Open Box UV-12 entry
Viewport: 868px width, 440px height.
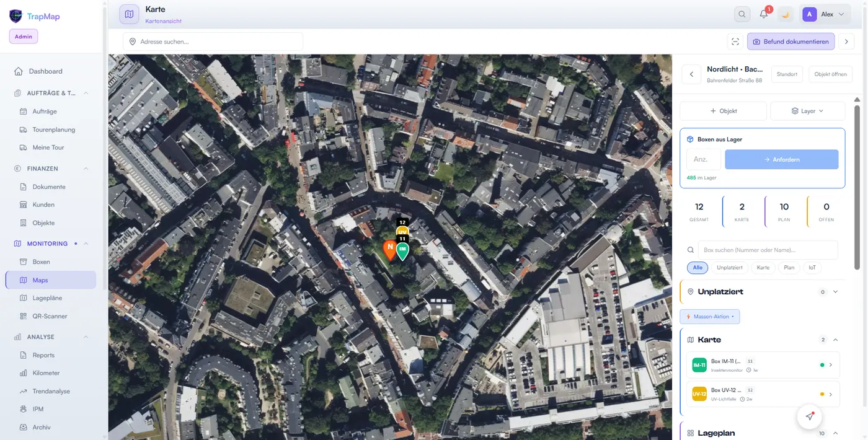point(763,394)
